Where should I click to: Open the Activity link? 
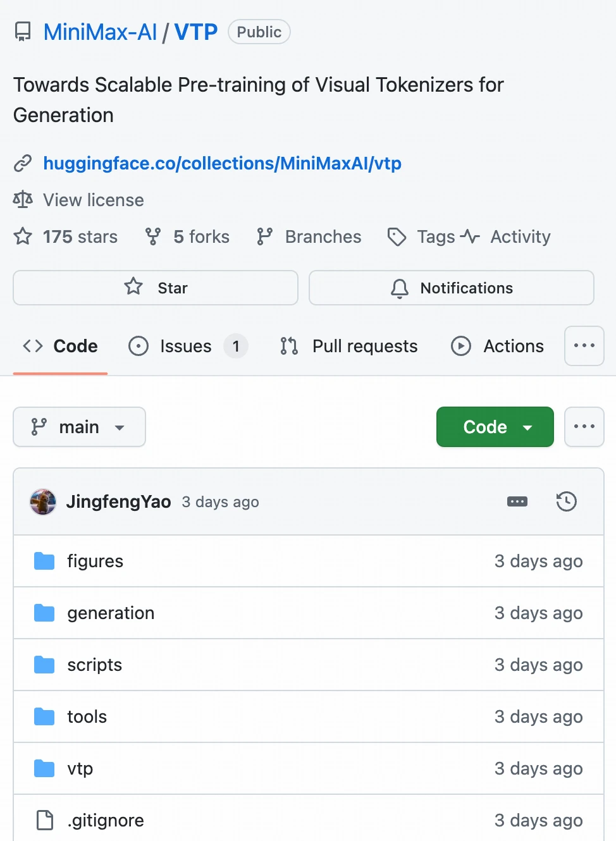pyautogui.click(x=521, y=236)
